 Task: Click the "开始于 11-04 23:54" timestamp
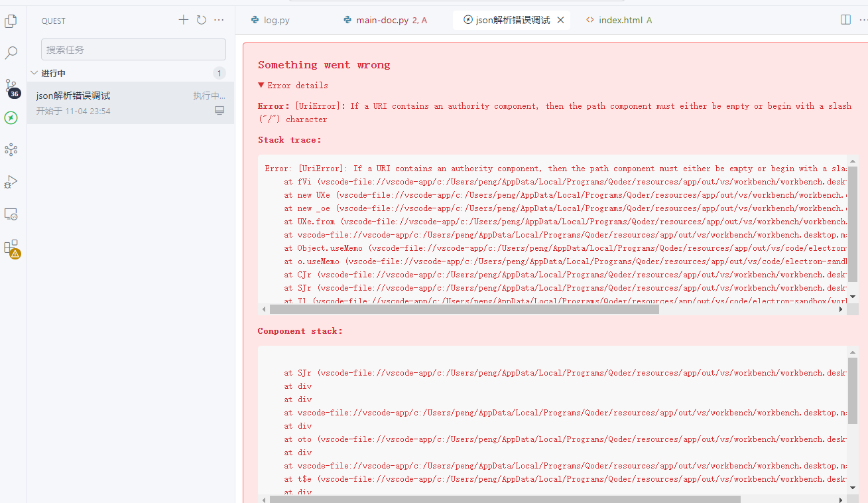coord(73,111)
